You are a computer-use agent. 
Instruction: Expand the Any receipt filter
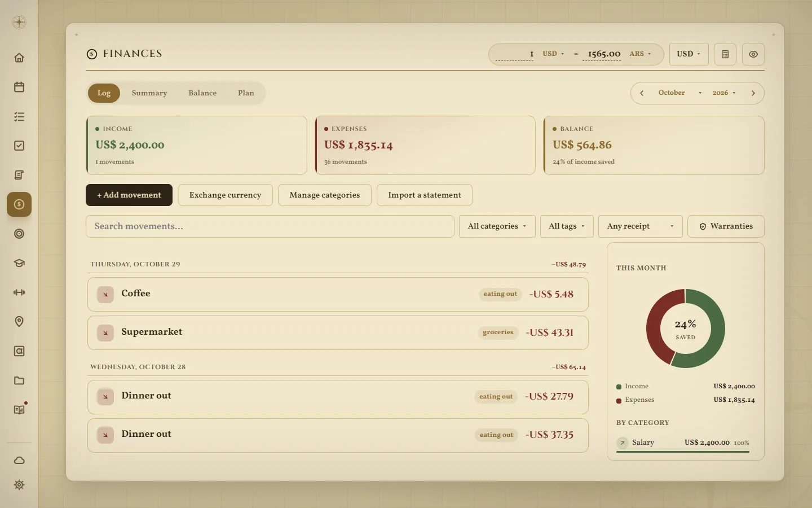tap(640, 226)
